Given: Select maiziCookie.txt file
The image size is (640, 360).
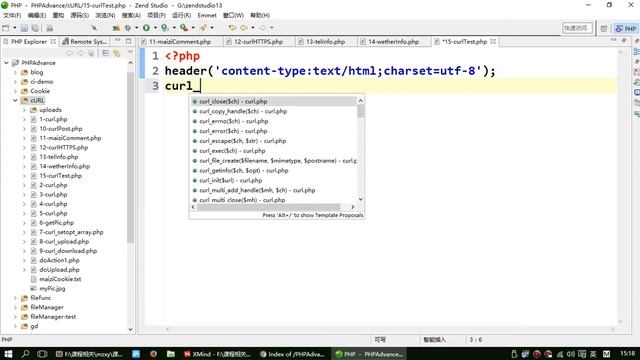Looking at the screenshot, I should pyautogui.click(x=60, y=279).
